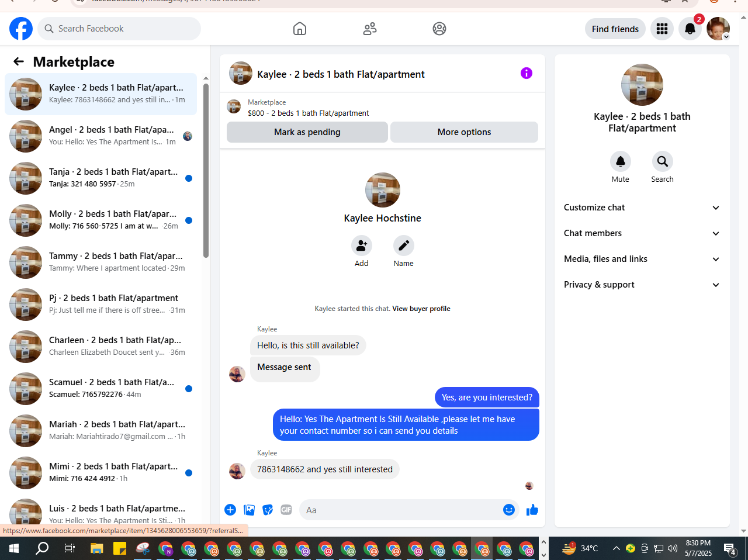Click Find friends button
Viewport: 748px width, 560px height.
(615, 29)
